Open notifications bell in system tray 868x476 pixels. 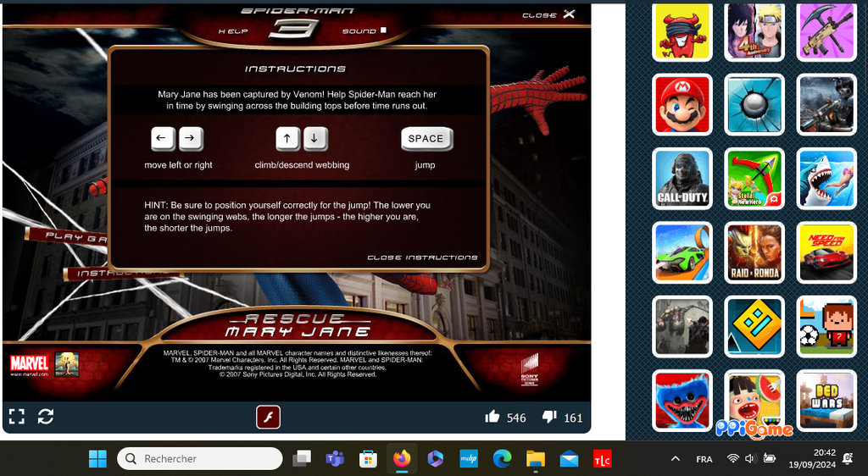[848, 458]
